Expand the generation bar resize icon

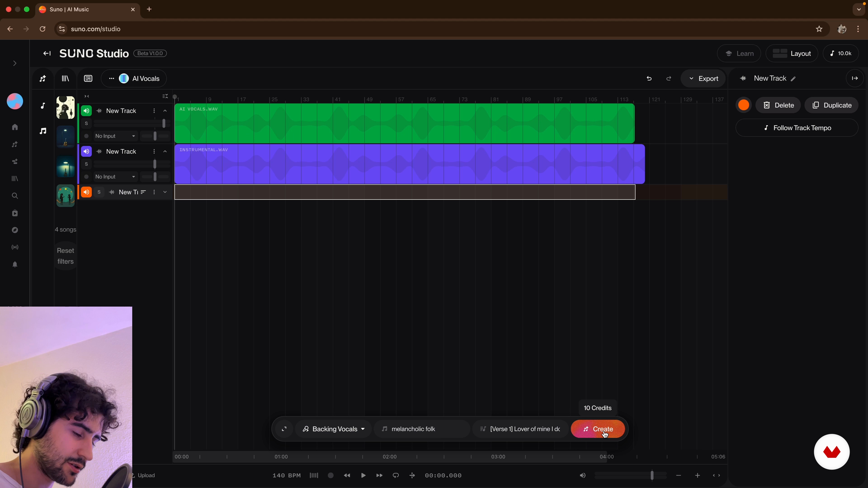284,429
